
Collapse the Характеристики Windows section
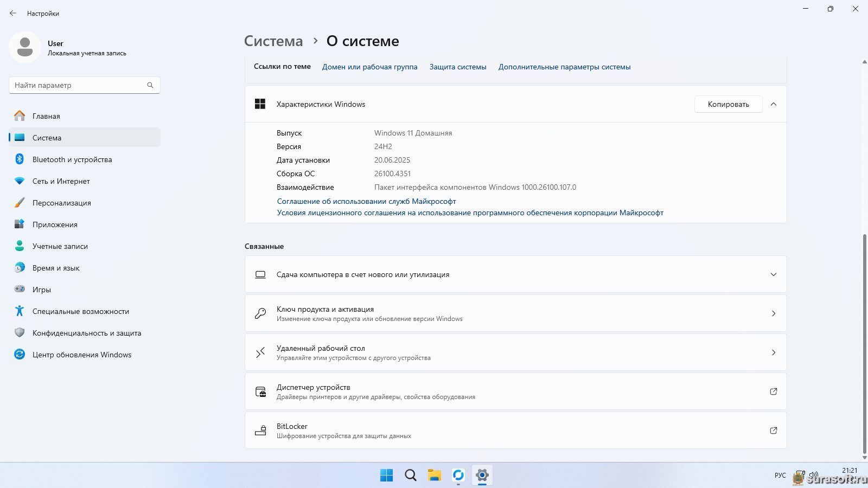click(773, 104)
